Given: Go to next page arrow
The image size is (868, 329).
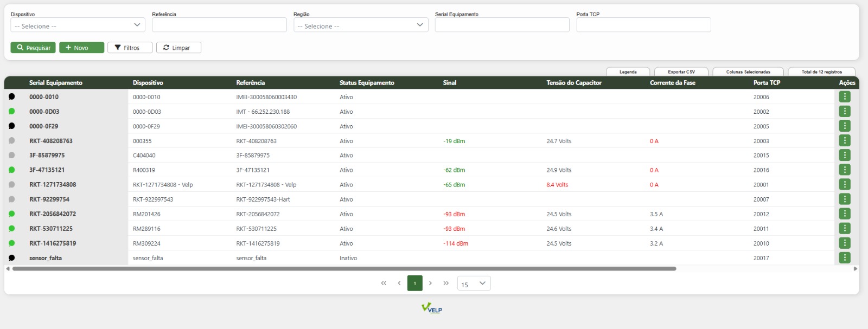Looking at the screenshot, I should pyautogui.click(x=430, y=283).
